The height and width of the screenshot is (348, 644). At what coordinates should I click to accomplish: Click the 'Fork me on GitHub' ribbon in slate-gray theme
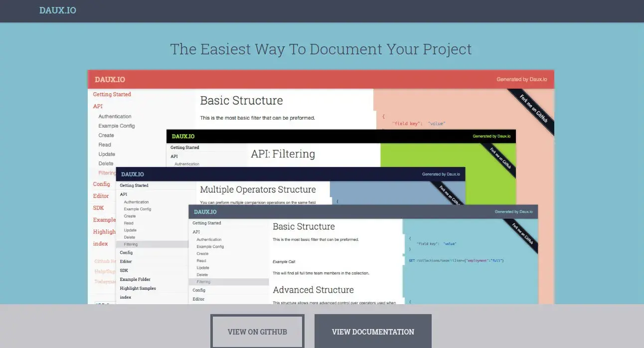(521, 236)
